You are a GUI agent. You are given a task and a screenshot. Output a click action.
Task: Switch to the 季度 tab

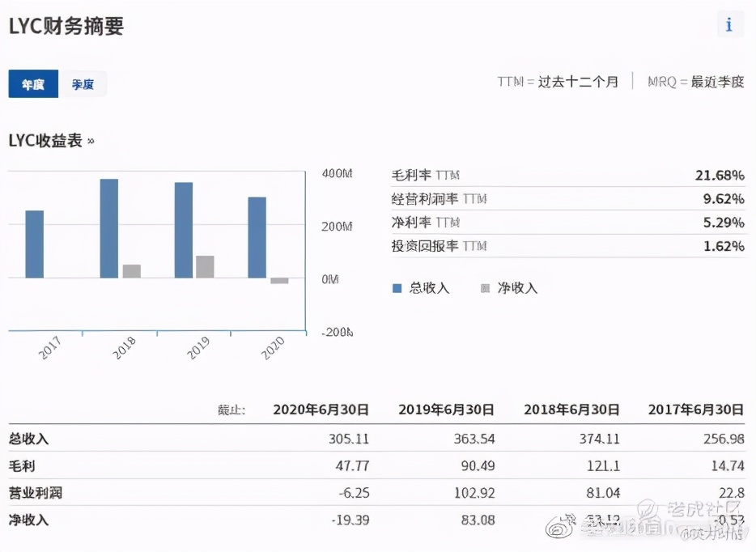tap(83, 83)
